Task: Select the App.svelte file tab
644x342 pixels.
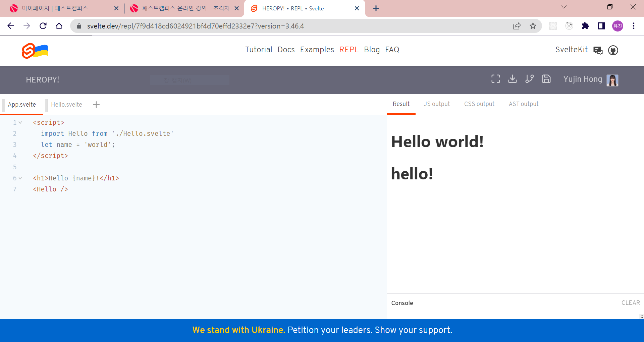Action: (x=22, y=105)
